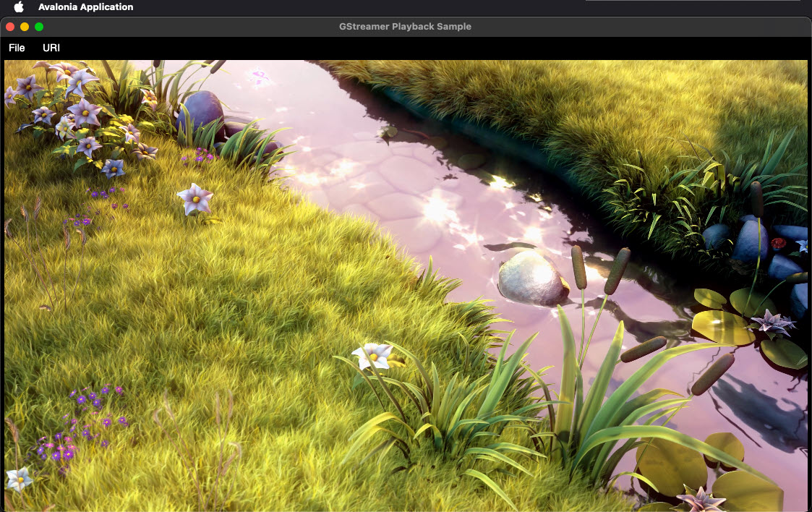Open the File menu

click(x=16, y=48)
